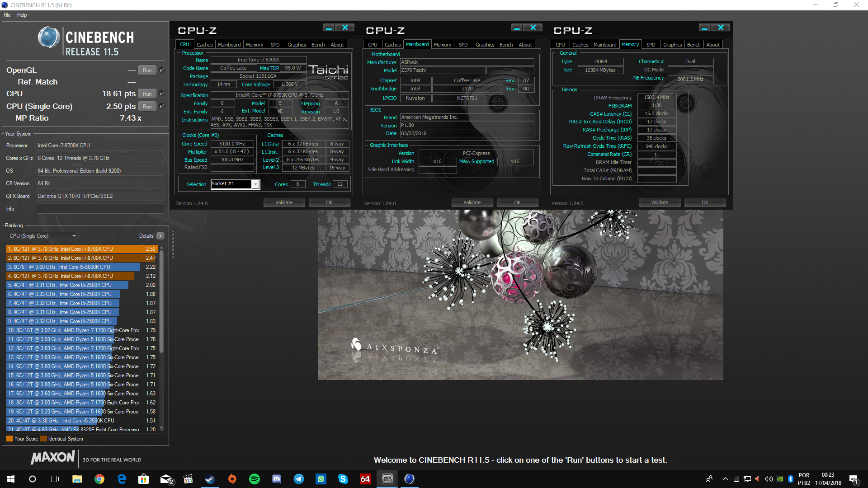
Task: Open Bluetooth tray icon
Action: coord(791,479)
